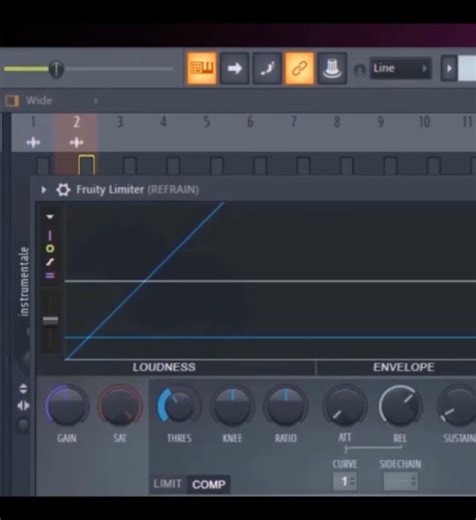Click the KNEE knob
The width and height of the screenshot is (476, 520).
232,405
